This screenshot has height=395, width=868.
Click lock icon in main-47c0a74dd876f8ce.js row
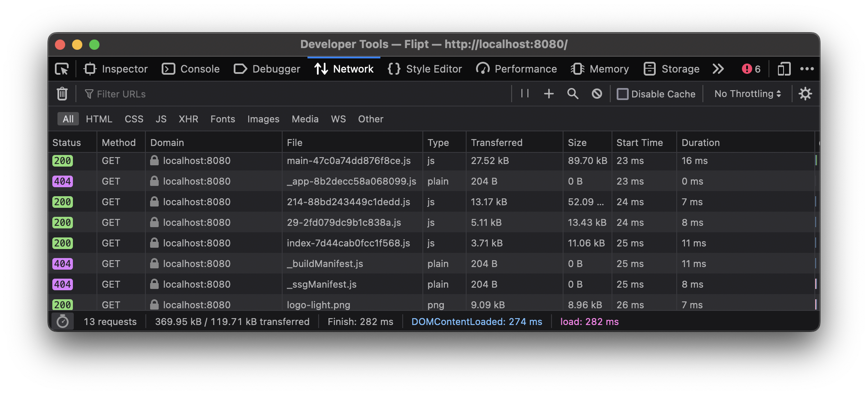click(x=154, y=160)
